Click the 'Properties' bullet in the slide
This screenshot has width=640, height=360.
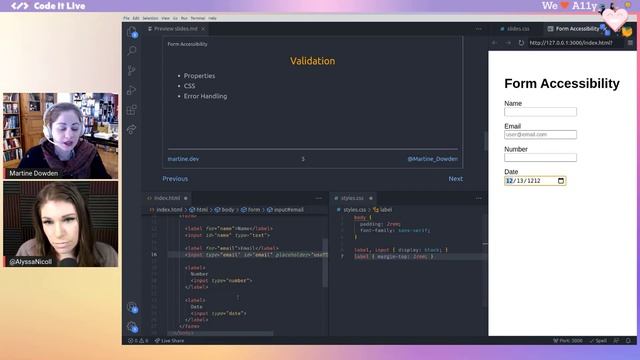point(199,76)
